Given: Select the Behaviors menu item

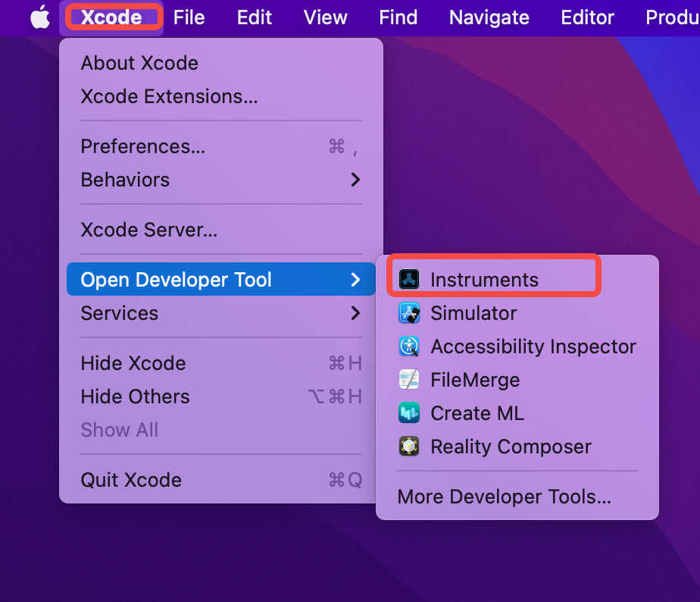Looking at the screenshot, I should coord(221,180).
